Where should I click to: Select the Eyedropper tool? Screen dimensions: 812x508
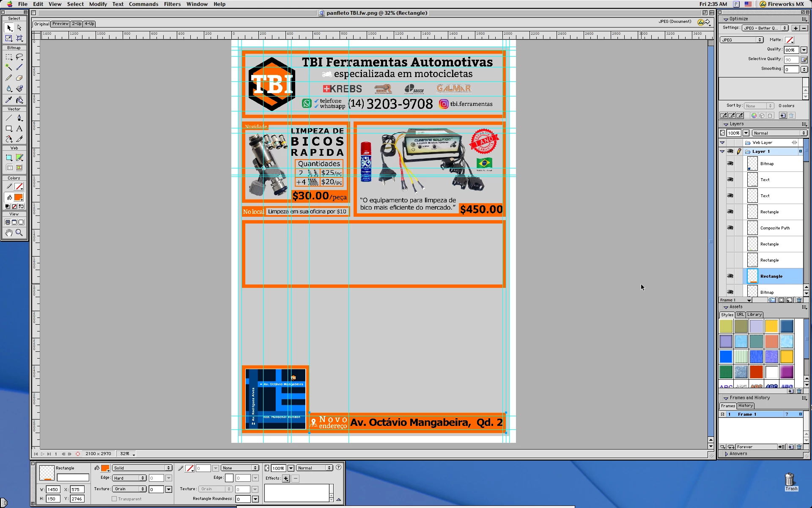pos(8,100)
